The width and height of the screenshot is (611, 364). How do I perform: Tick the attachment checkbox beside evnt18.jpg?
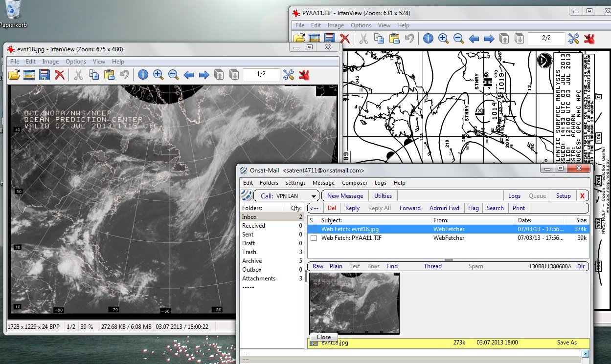(314, 343)
